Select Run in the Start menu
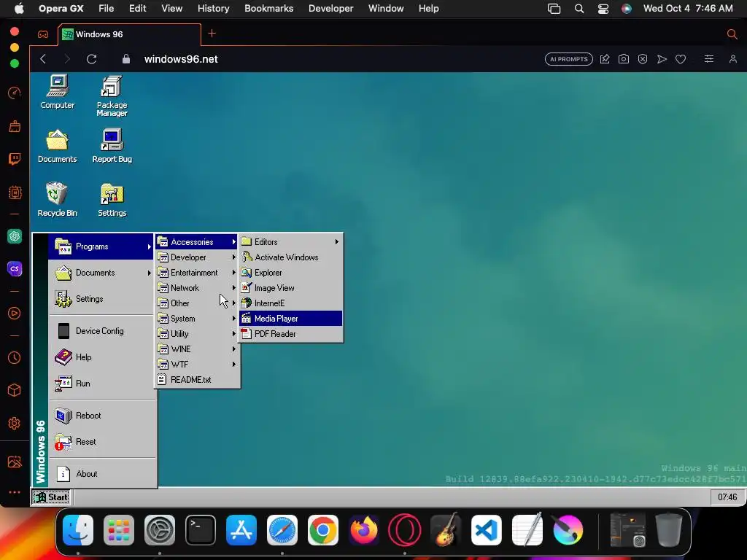Image resolution: width=747 pixels, height=560 pixels. [x=101, y=384]
